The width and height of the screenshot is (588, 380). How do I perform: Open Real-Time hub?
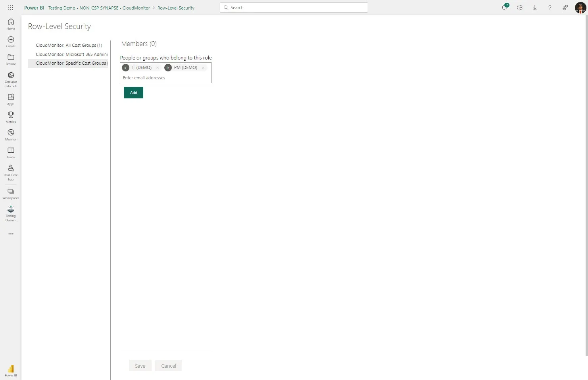coord(11,173)
